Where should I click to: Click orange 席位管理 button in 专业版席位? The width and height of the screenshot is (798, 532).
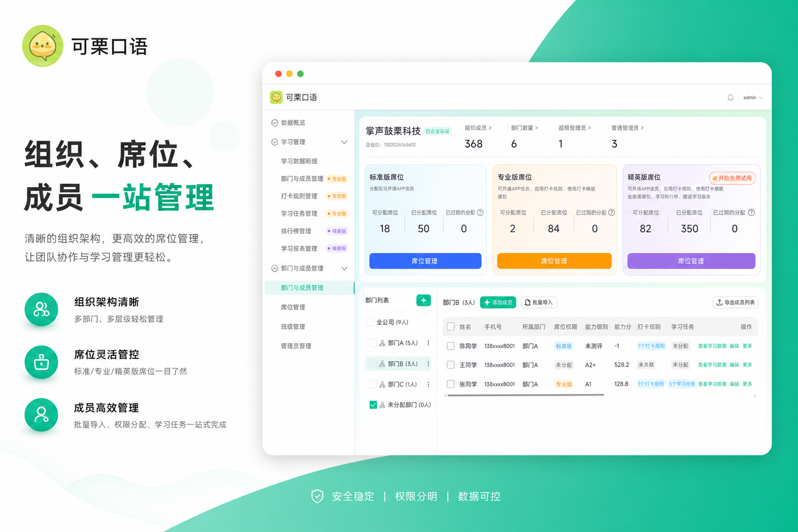pyautogui.click(x=554, y=261)
